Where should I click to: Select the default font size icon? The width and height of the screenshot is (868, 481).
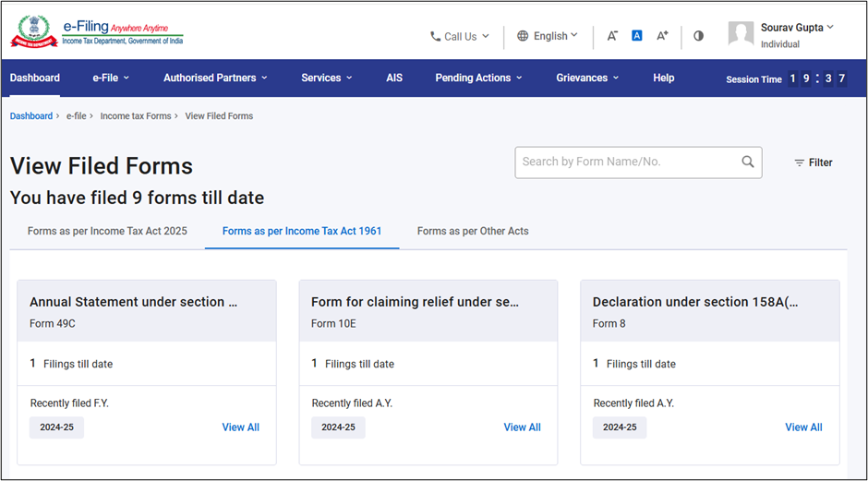637,36
